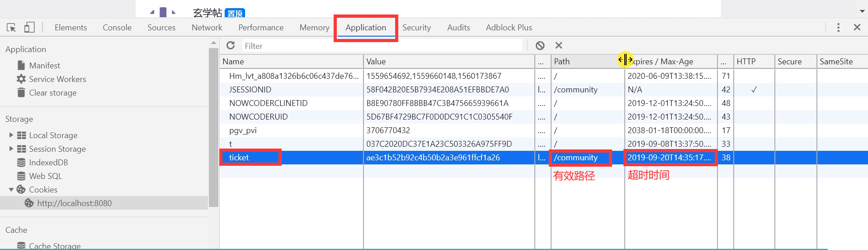Click the Manifest file icon

tap(21, 65)
